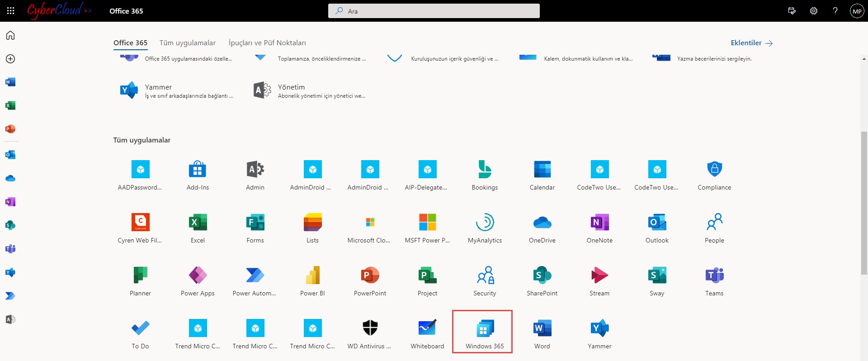Viewport: 868px width, 361px height.
Task: Click the CyberCloud logo
Action: pos(59,10)
